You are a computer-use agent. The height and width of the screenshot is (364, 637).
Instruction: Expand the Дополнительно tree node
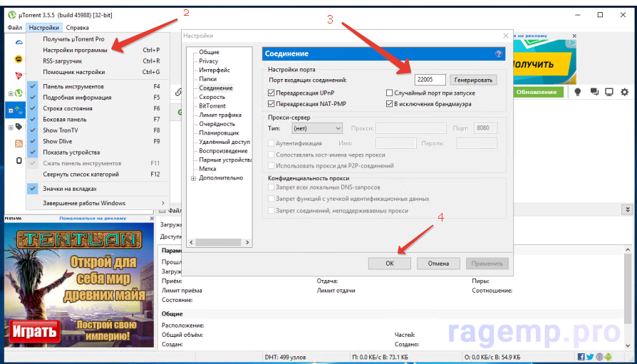193,178
